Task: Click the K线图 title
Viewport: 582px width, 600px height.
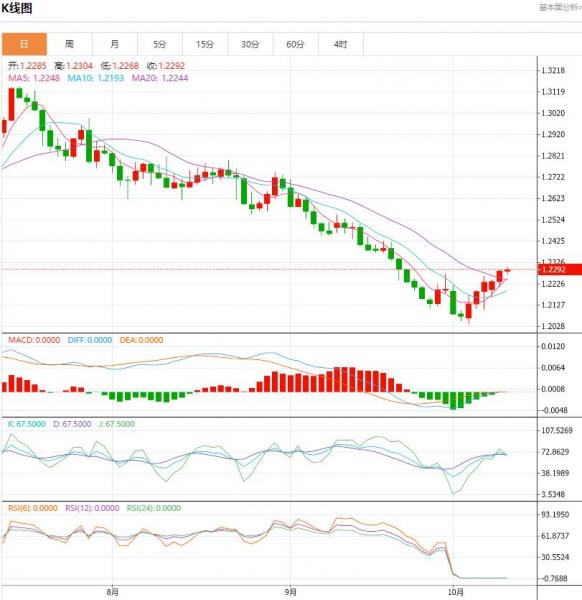Action: coord(17,8)
